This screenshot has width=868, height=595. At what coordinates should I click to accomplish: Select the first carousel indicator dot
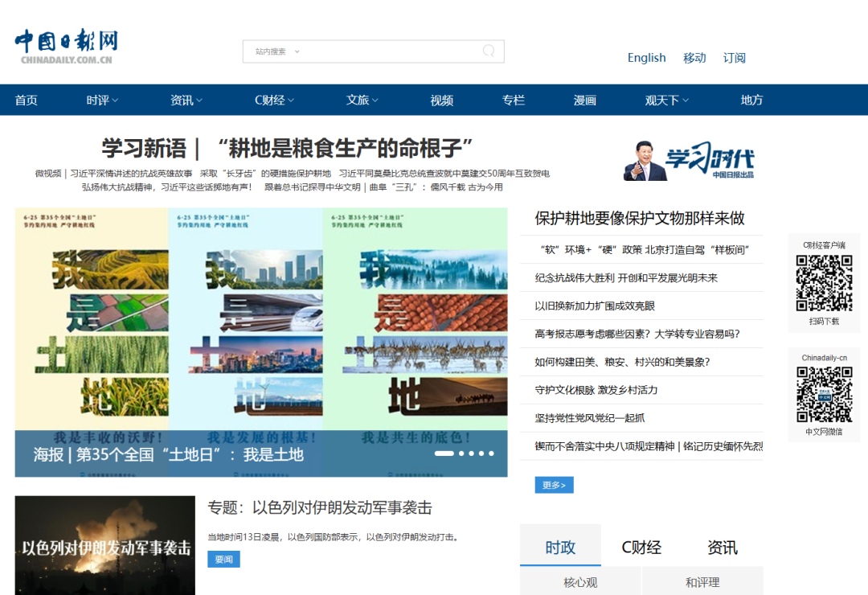444,453
